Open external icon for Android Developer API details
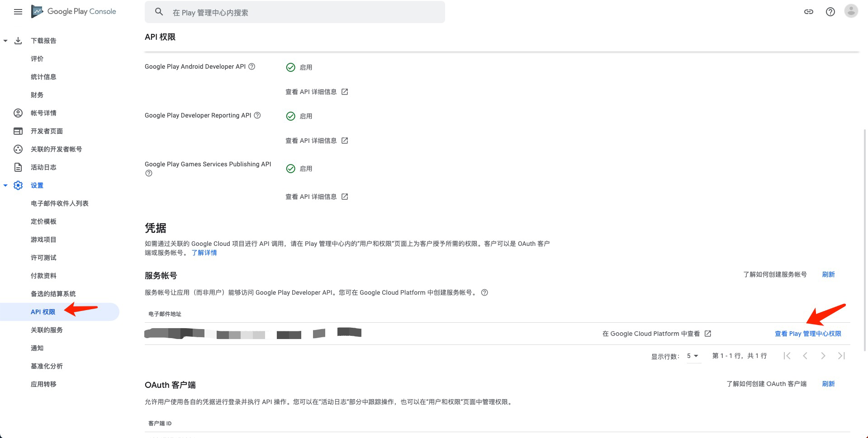The image size is (868, 438). [x=345, y=92]
